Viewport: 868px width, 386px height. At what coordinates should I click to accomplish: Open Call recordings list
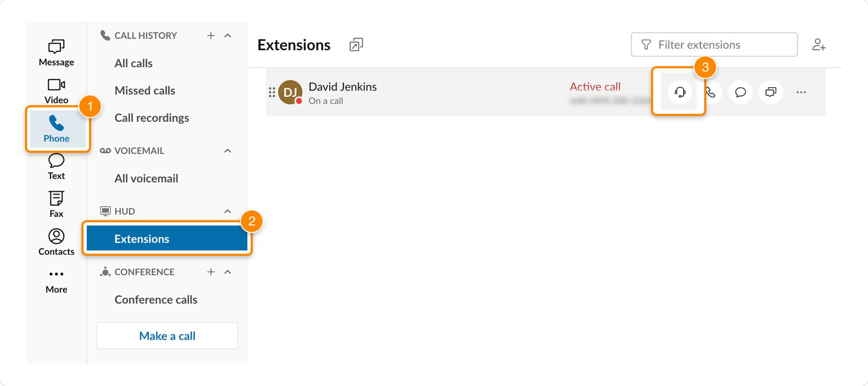click(152, 118)
